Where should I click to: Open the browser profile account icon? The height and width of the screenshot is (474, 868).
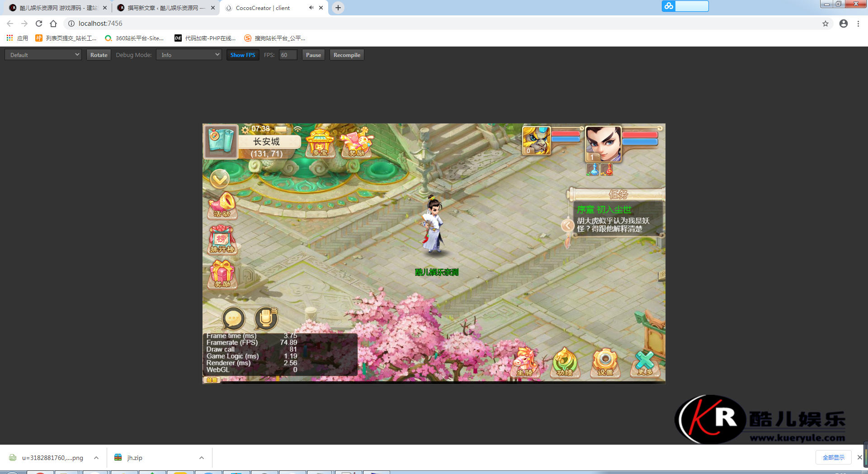click(844, 24)
